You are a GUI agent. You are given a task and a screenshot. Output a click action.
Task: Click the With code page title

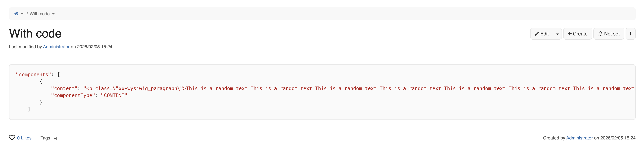(x=35, y=34)
